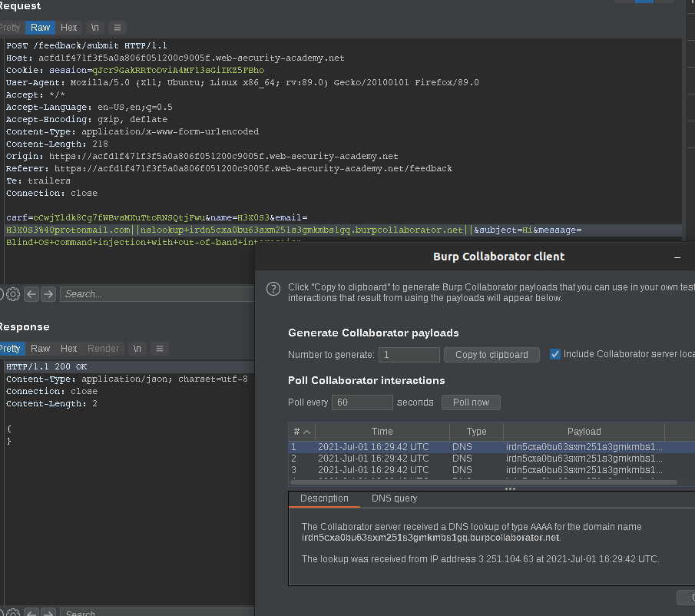Toggle Include Collaborator server location checkbox
Viewport: 695px width, 616px height.
coord(555,354)
